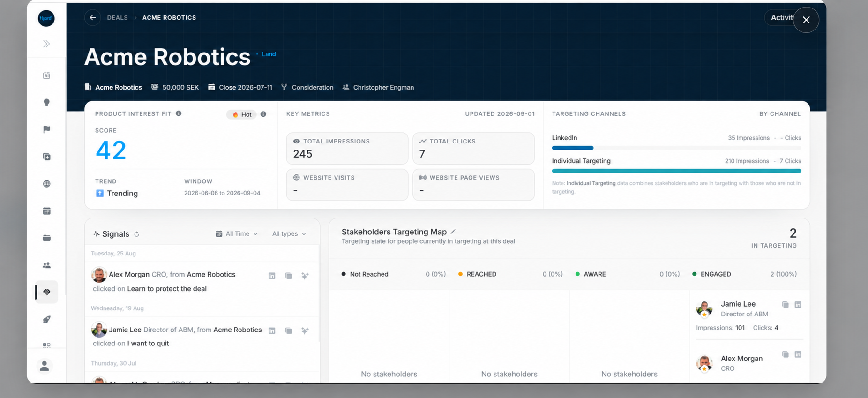
Task: Open the All Time date filter dropdown
Action: coord(237,234)
